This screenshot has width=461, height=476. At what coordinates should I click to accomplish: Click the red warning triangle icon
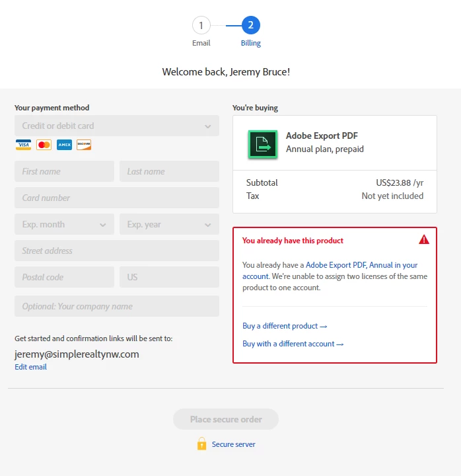[x=424, y=239]
